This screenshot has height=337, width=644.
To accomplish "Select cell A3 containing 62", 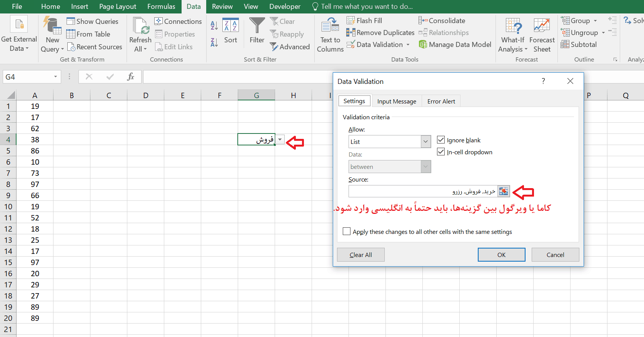I will tap(35, 128).
